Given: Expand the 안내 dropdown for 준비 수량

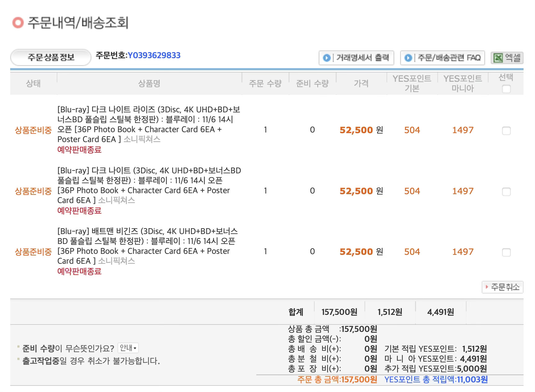Looking at the screenshot, I should tap(128, 348).
